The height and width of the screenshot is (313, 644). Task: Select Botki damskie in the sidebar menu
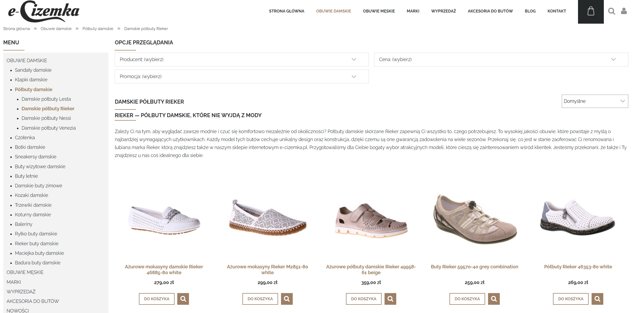tap(30, 147)
